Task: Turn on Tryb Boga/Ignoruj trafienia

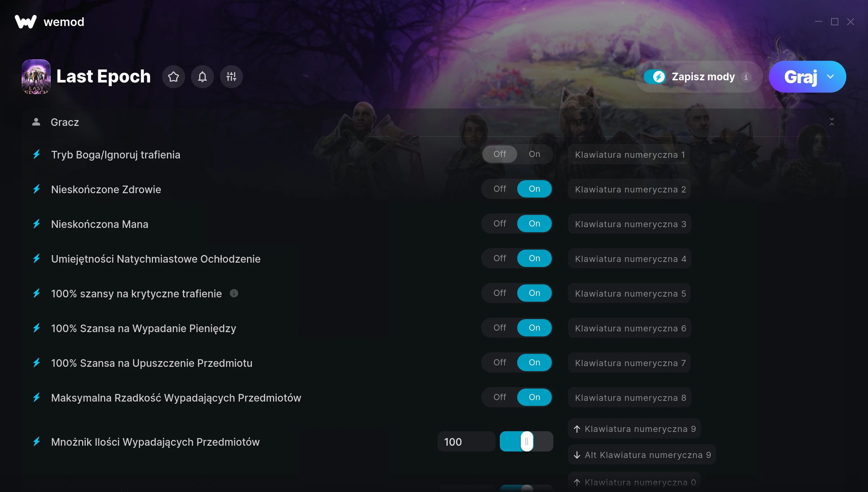Action: tap(535, 154)
